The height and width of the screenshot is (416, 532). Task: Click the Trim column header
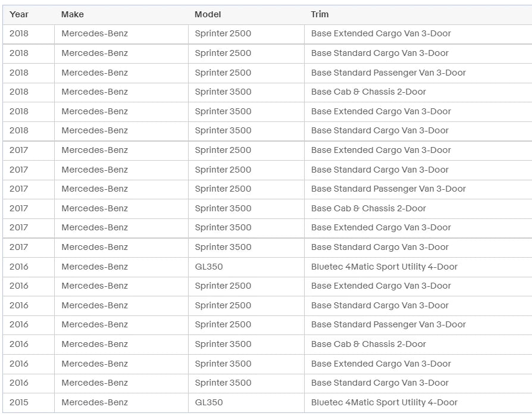(320, 15)
